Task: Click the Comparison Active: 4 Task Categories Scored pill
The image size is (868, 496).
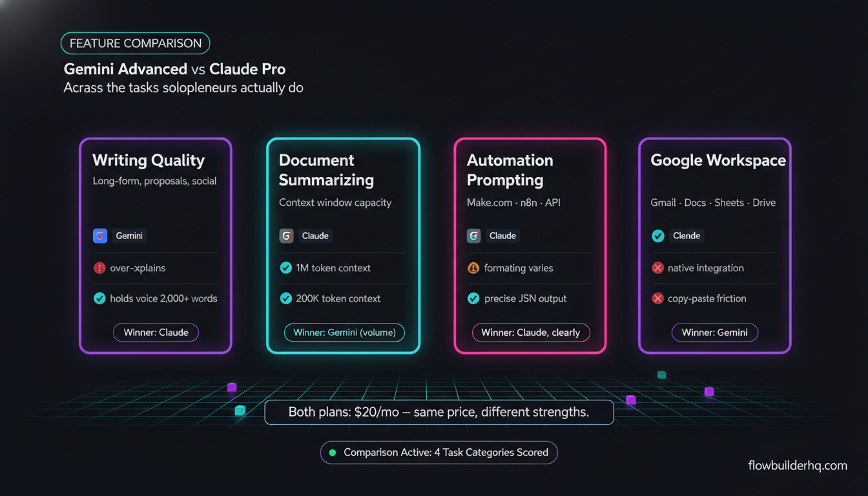Action: 439,453
